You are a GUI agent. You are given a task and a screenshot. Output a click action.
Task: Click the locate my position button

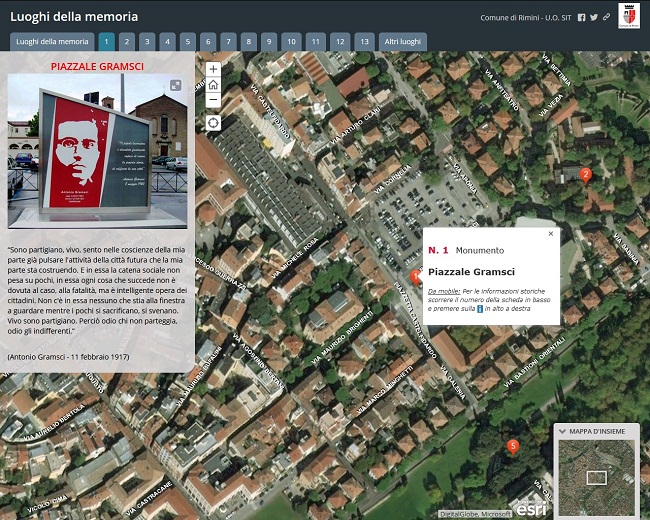click(213, 123)
